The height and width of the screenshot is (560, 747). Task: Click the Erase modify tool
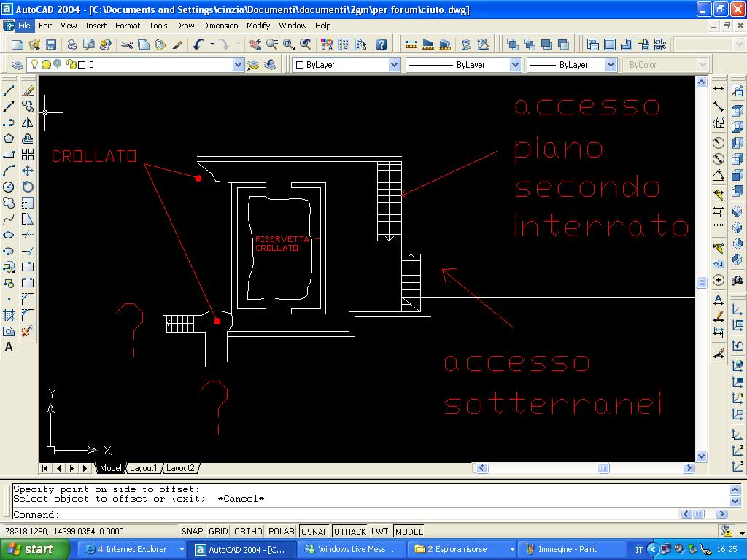tap(28, 91)
